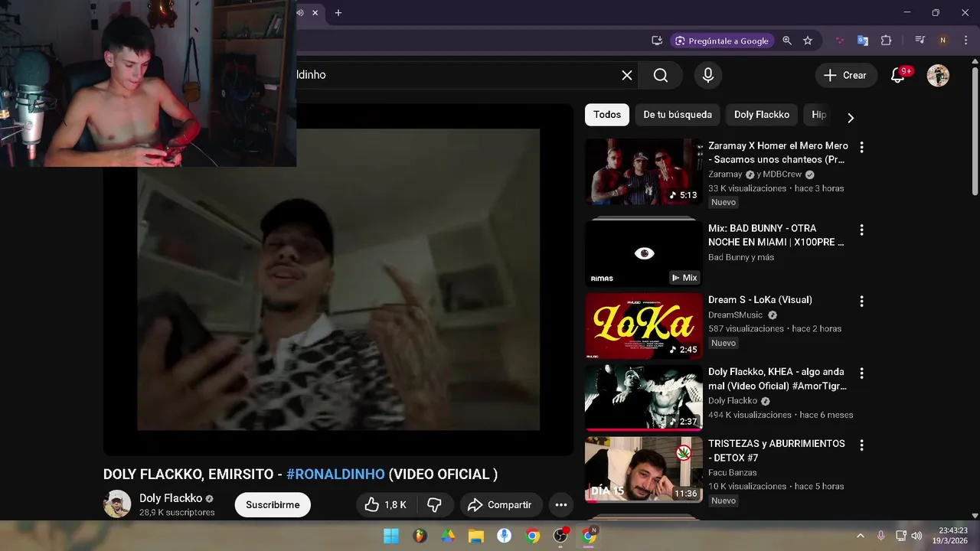Click the YouTube search magnifier button
This screenshot has width=980, height=551.
(661, 75)
